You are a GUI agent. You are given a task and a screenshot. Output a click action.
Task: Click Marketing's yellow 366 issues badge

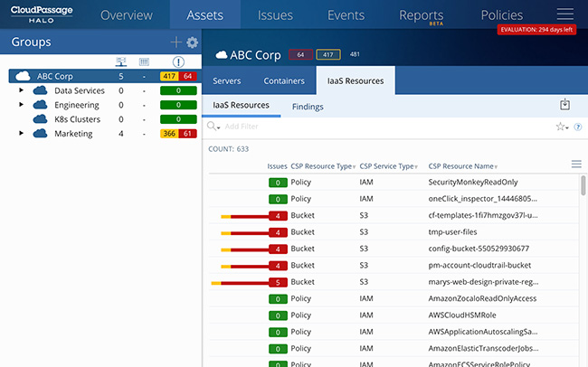coord(169,134)
